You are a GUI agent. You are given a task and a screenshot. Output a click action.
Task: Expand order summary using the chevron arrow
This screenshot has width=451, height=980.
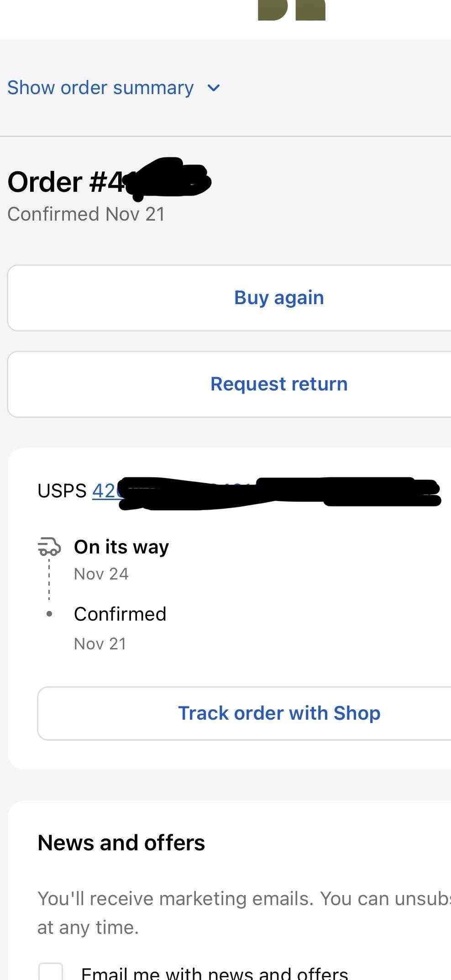tap(214, 88)
